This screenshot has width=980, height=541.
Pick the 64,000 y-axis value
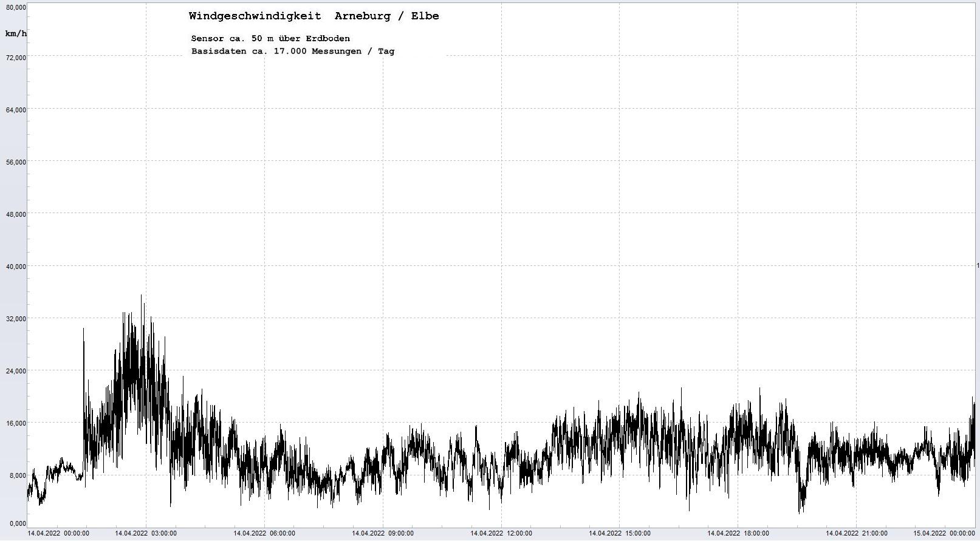[16, 110]
